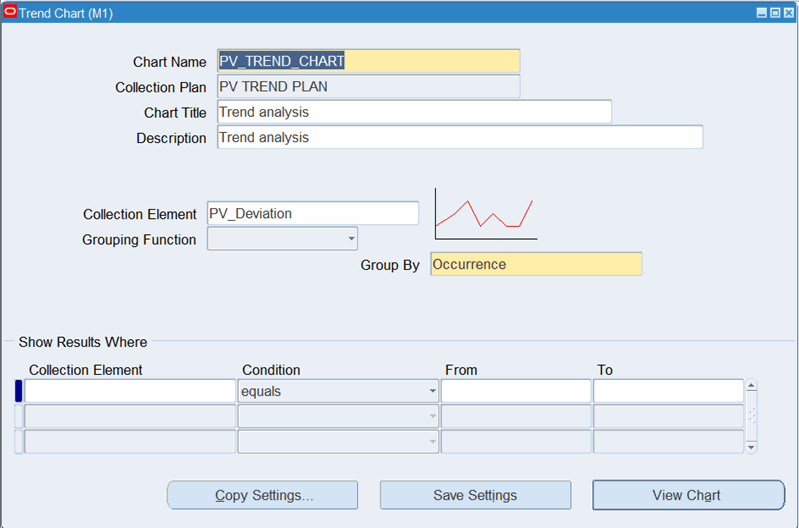This screenshot has height=528, width=799.
Task: Click the scrollbar down arrow
Action: click(x=751, y=447)
